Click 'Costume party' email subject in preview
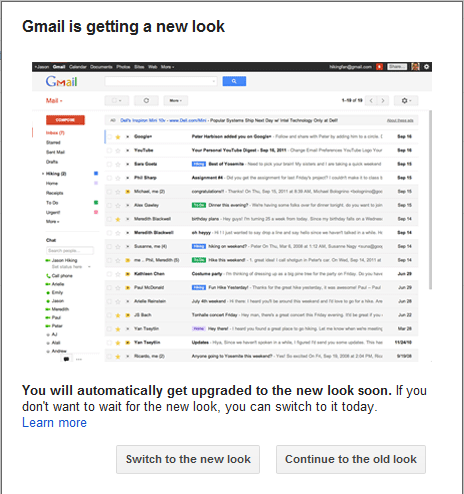Image resolution: width=464 pixels, height=494 pixels. (207, 274)
